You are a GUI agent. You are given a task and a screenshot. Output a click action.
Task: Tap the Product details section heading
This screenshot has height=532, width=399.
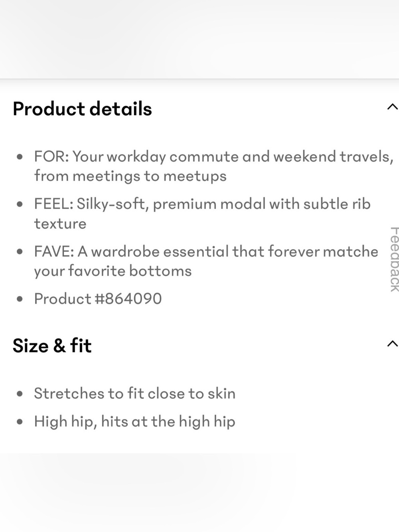82,109
